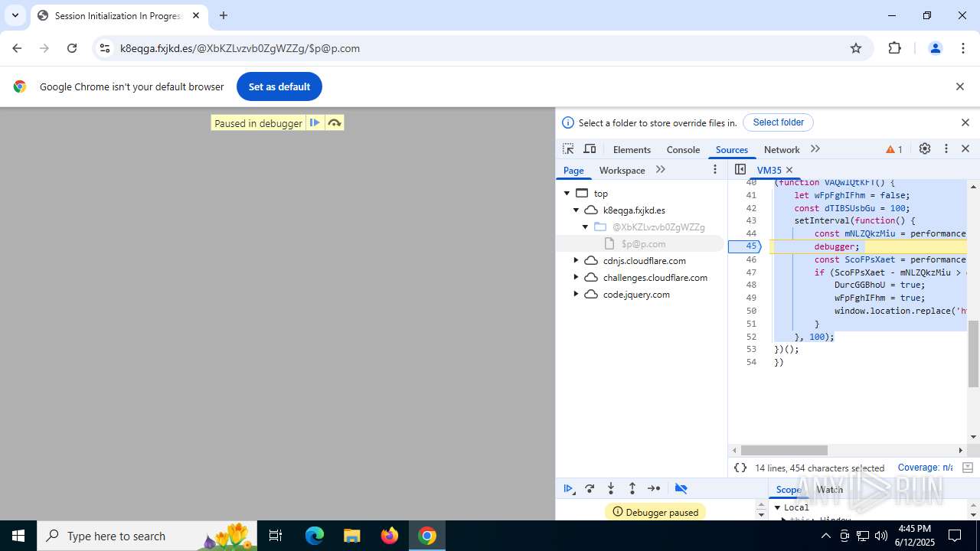The image size is (980, 551).
Task: Close the DevTools panel
Action: (x=965, y=149)
